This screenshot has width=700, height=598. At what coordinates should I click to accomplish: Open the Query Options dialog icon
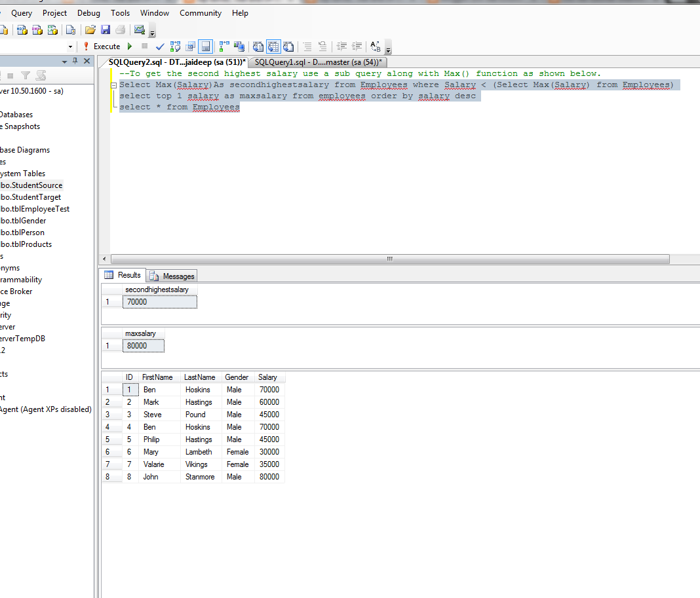191,47
